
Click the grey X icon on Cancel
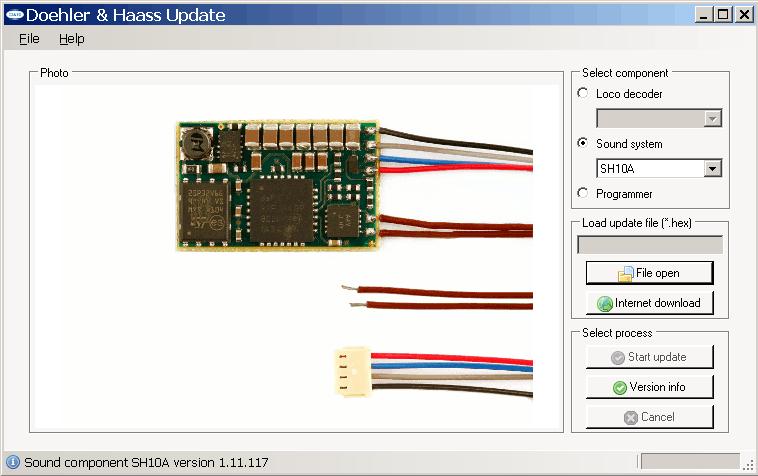631,418
